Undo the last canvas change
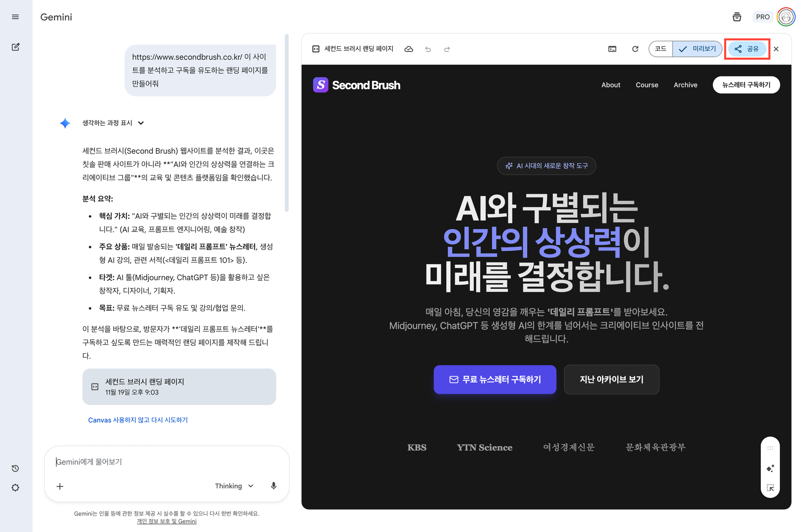 (428, 49)
